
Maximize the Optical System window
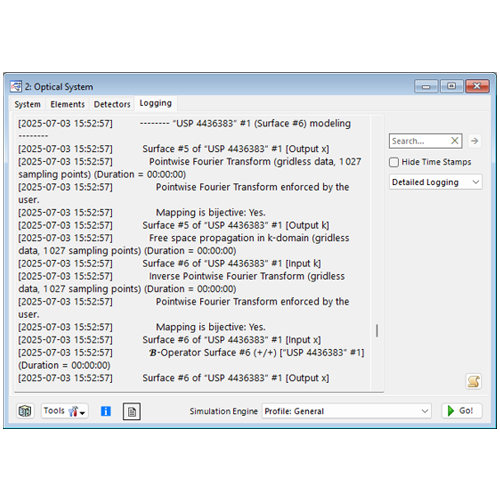click(452, 86)
